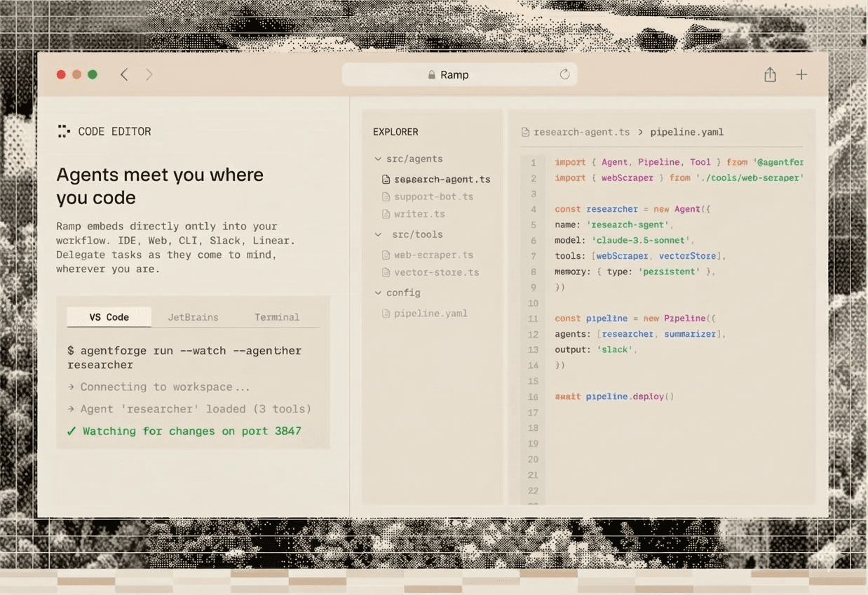Click the address bar showing Ramp
This screenshot has width=868, height=595.
click(x=459, y=74)
